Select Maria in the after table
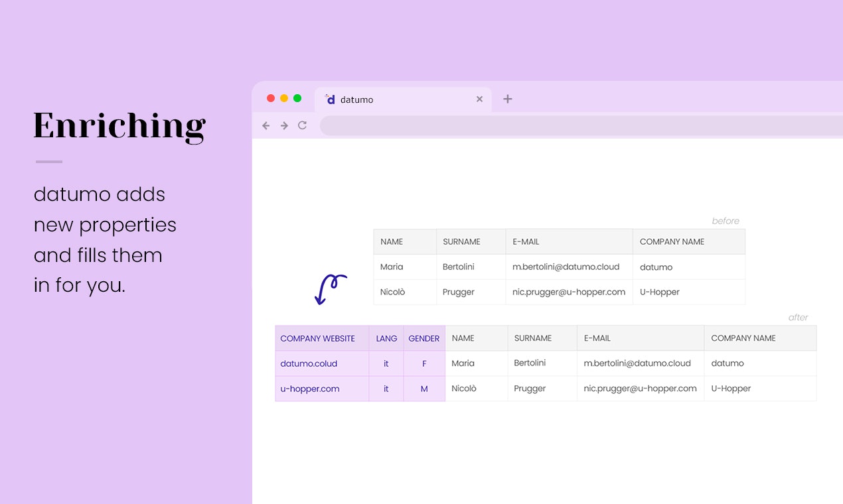843x504 pixels. [x=476, y=363]
